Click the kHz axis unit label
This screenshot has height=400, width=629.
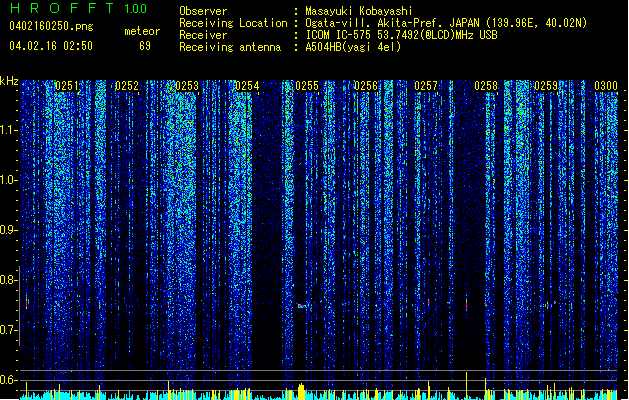tap(9, 81)
